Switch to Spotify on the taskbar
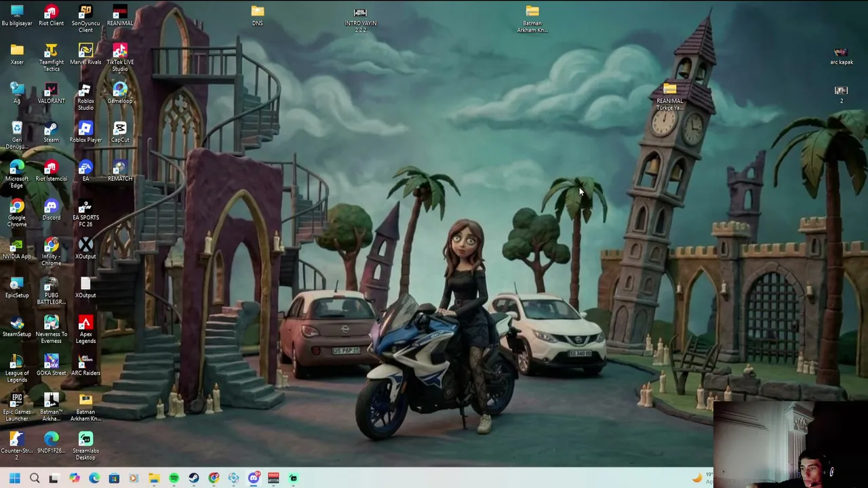 tap(174, 479)
